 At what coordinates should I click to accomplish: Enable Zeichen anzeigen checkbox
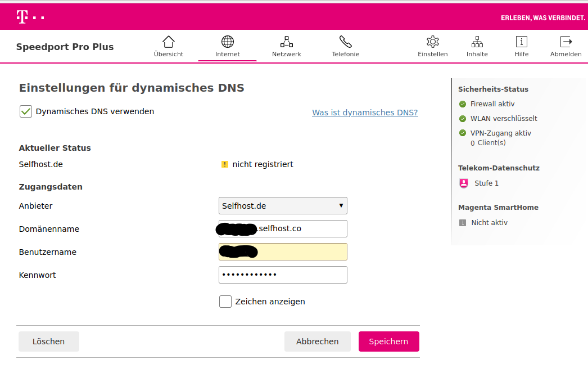click(225, 302)
